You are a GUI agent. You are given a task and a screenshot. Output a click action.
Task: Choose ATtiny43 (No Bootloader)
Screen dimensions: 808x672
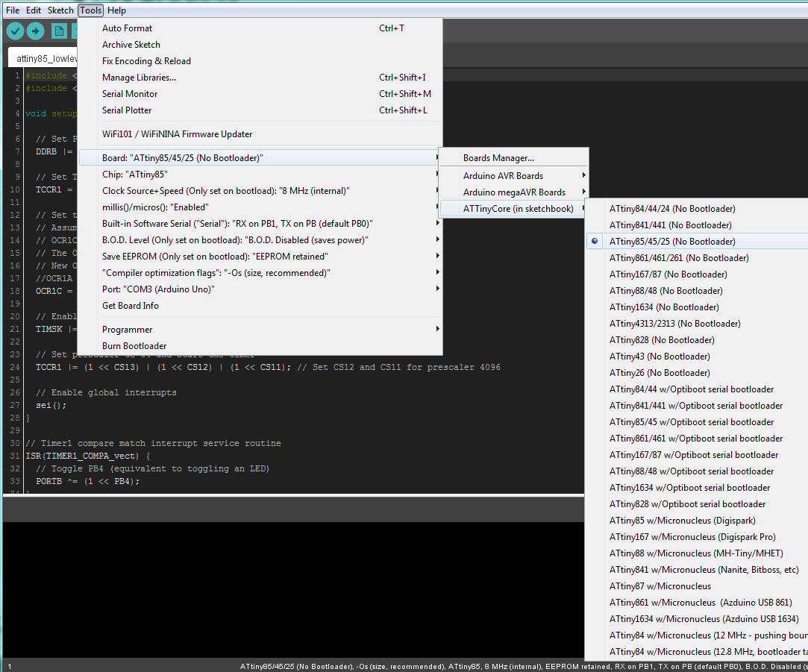697,356
